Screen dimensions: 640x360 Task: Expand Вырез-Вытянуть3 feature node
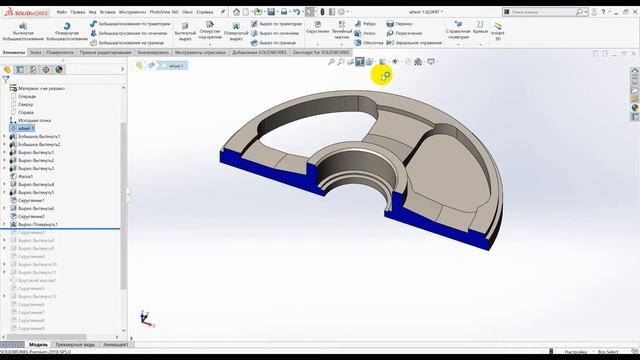coord(4,168)
